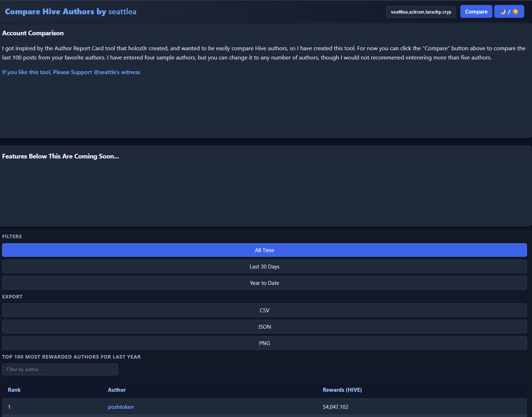This screenshot has width=532, height=417.
Task: Click the Filter by author search box
Action: pos(60,369)
